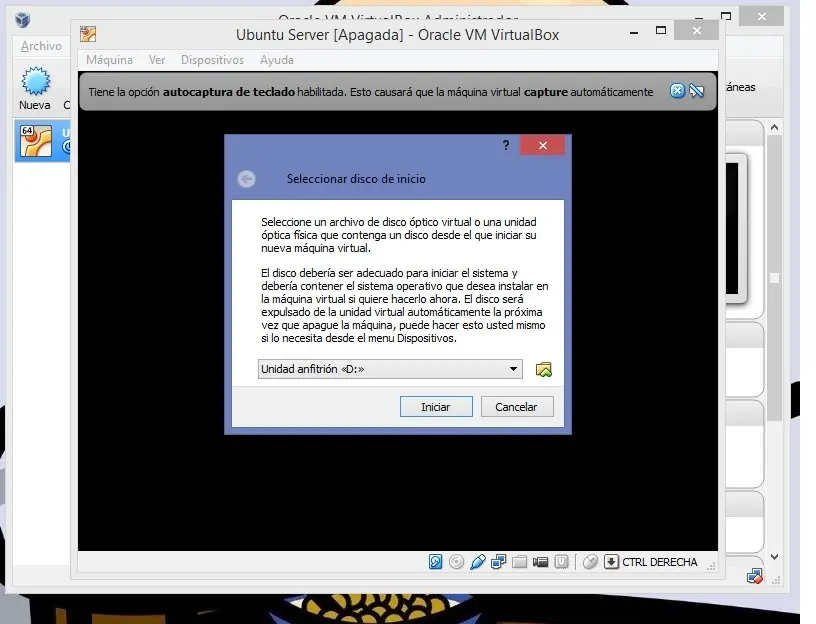The width and height of the screenshot is (816, 624).
Task: Click the Ubuntu Server window title icon
Action: pos(88,34)
